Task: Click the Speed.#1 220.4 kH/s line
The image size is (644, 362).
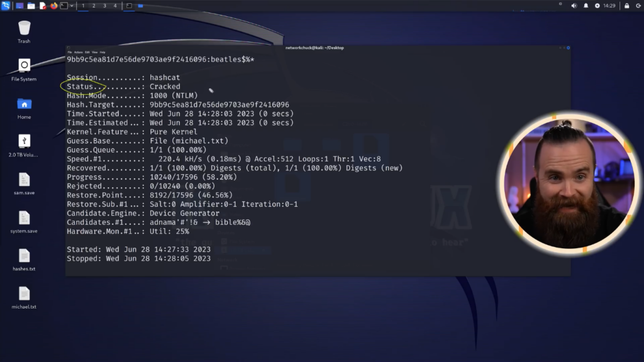Action: 224,159
